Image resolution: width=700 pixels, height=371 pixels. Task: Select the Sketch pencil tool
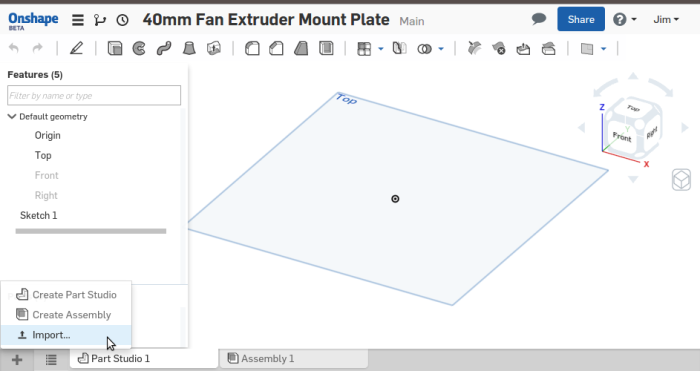76,48
